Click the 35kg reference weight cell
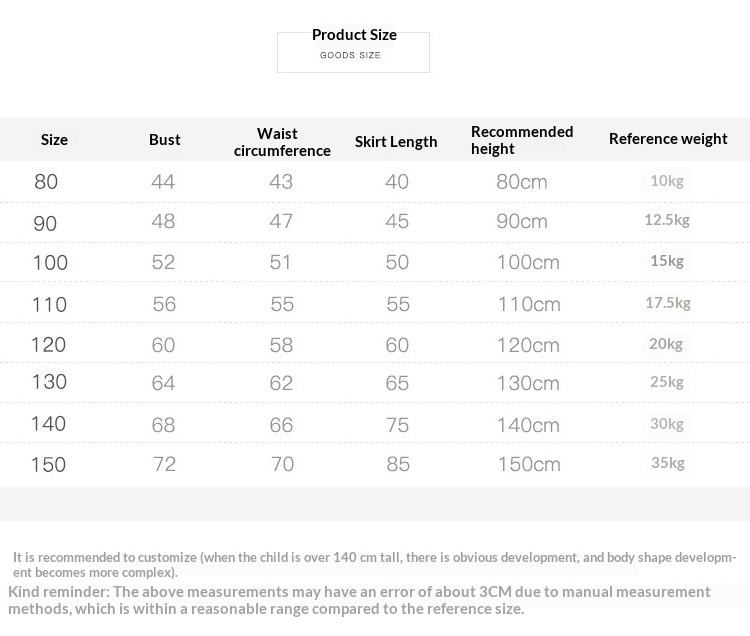The height and width of the screenshot is (636, 750). [x=667, y=463]
